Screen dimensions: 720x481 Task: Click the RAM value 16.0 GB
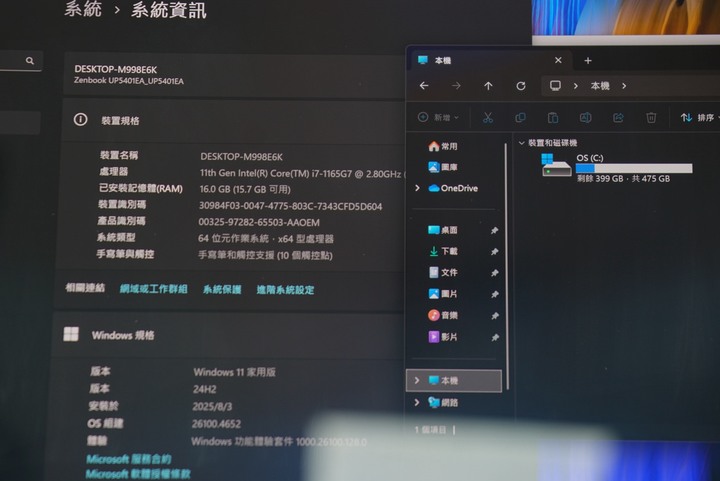pos(245,189)
